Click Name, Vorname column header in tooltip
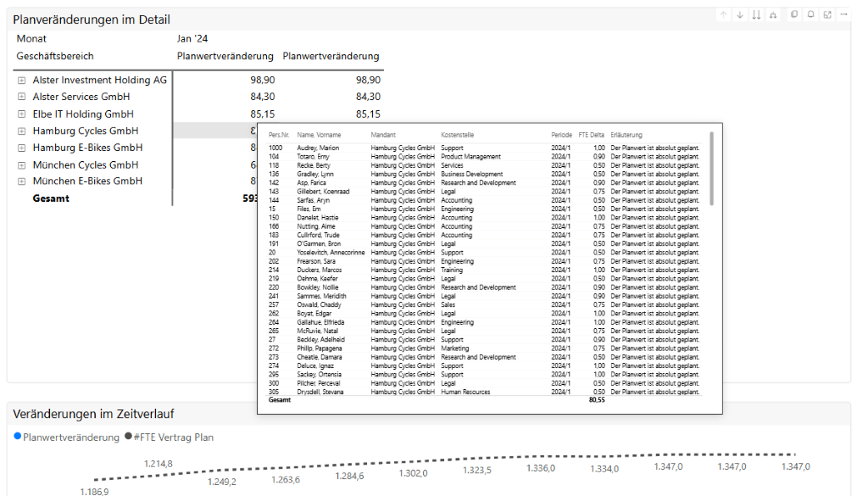Image resolution: width=868 pixels, height=496 pixels. point(319,135)
